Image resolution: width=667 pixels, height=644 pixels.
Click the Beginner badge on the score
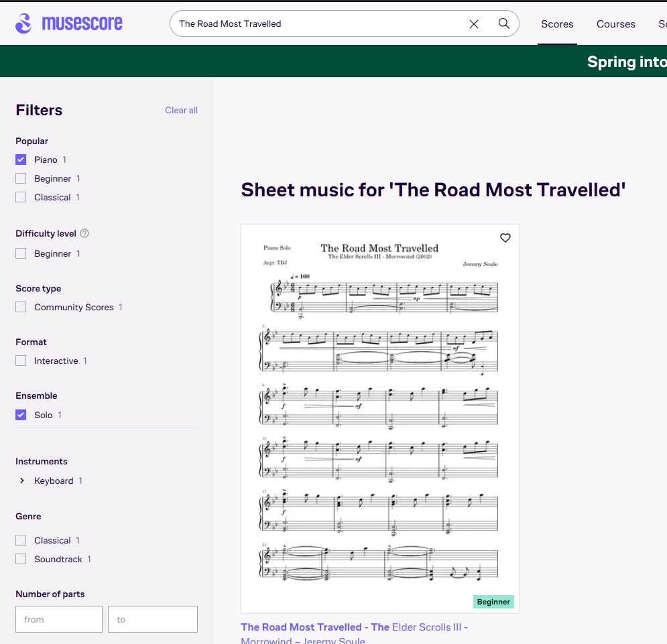pyautogui.click(x=493, y=602)
